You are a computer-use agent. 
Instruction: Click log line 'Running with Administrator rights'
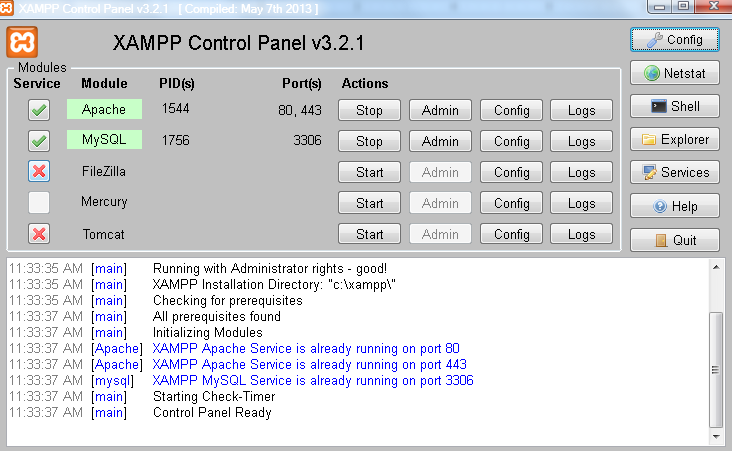pos(270,268)
